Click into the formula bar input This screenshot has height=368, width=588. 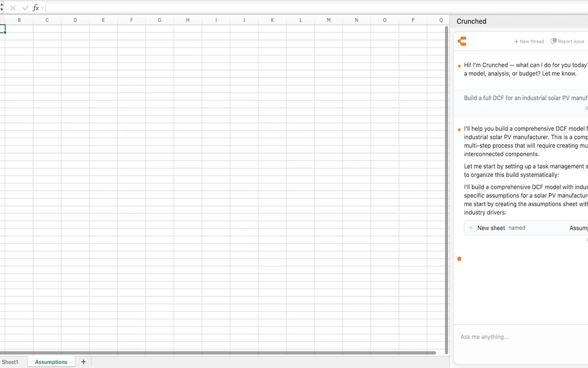point(316,8)
